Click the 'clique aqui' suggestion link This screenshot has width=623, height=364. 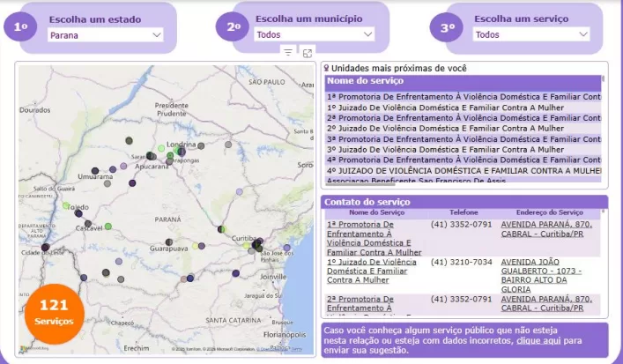pyautogui.click(x=538, y=339)
